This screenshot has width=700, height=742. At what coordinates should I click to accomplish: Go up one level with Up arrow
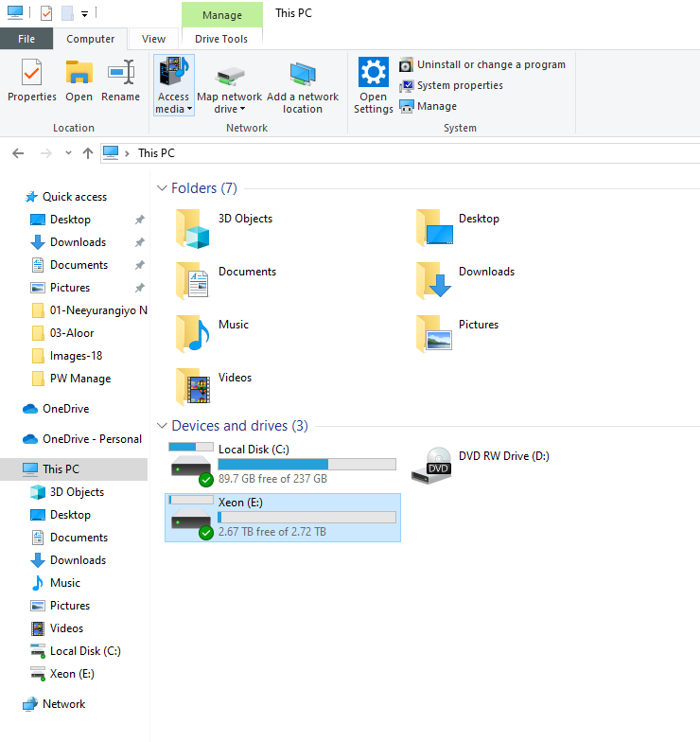(87, 153)
